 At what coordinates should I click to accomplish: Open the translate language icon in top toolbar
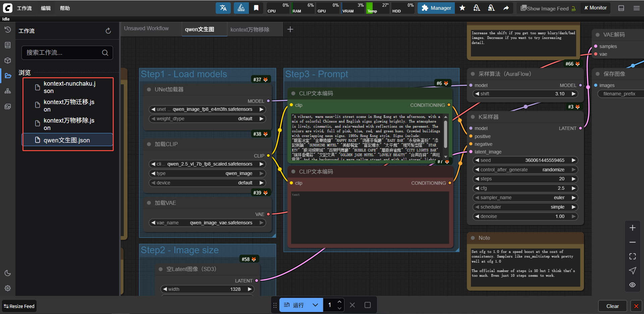tap(223, 8)
